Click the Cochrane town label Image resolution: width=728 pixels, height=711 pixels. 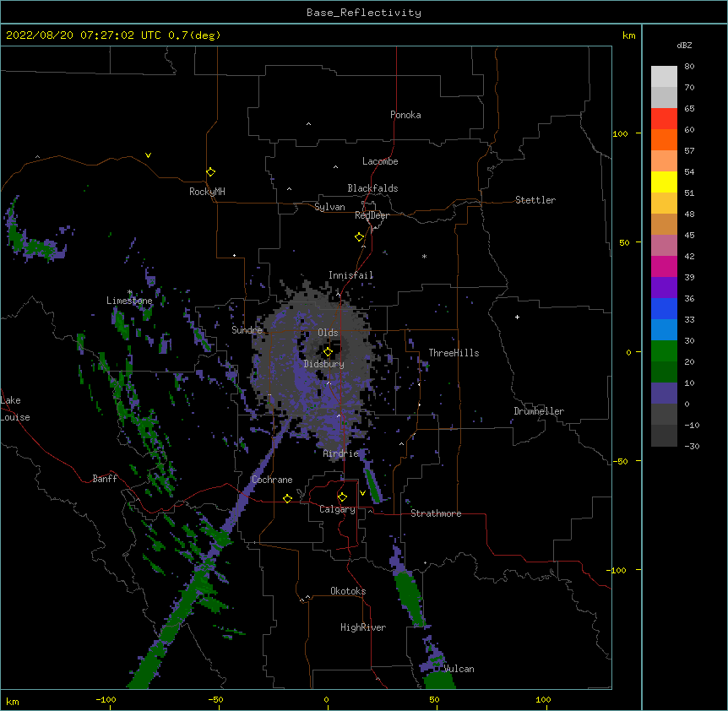pos(272,480)
